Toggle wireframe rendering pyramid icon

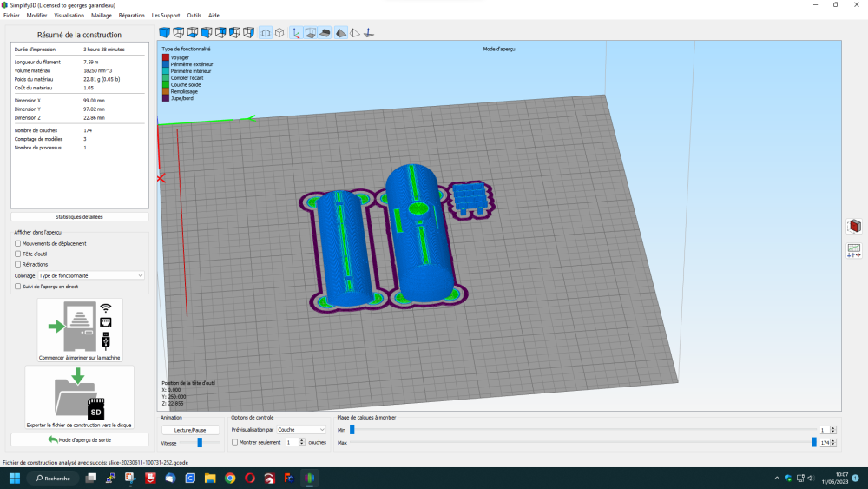[354, 33]
